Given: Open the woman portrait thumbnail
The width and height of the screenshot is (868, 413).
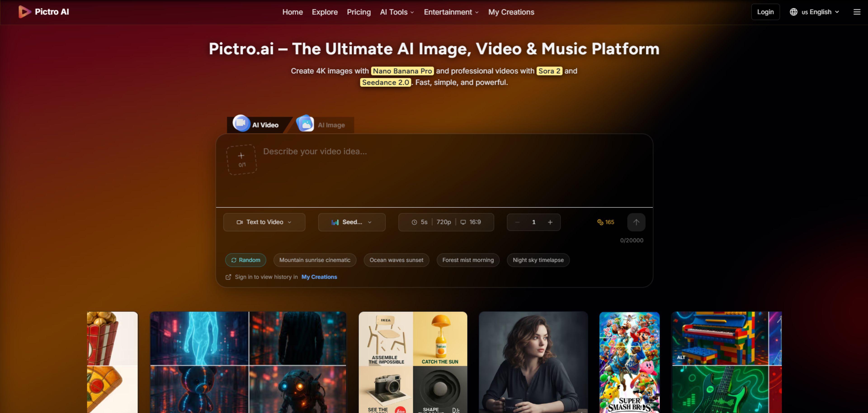Looking at the screenshot, I should [x=533, y=362].
